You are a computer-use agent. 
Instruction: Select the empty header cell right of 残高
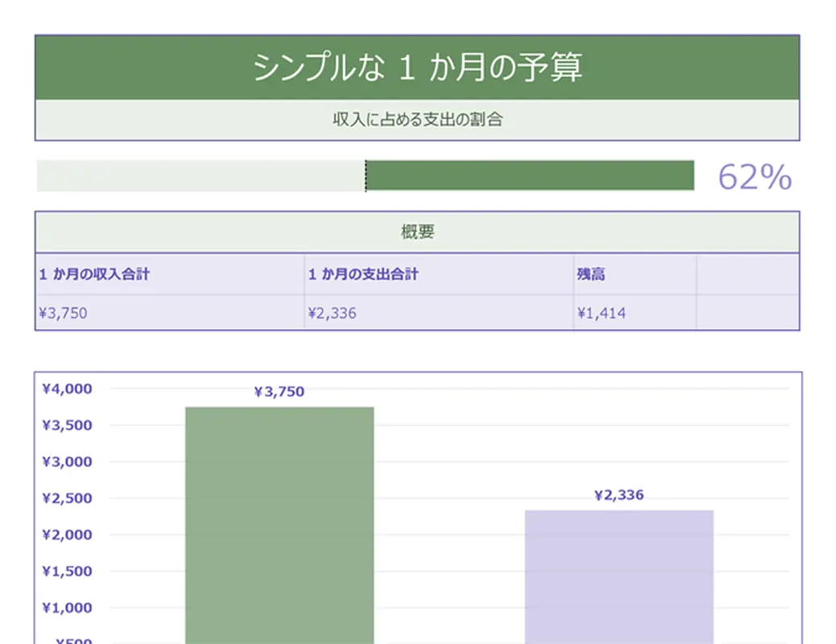[x=747, y=275]
